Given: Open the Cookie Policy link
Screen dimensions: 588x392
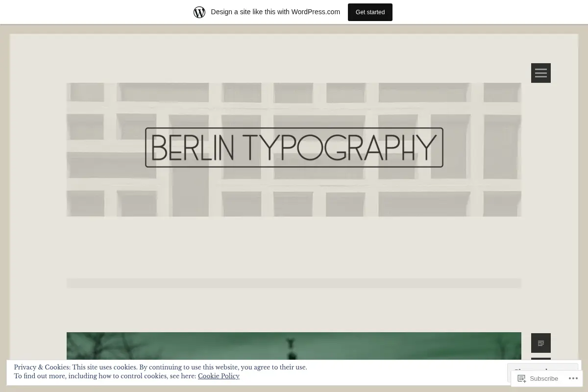Looking at the screenshot, I should coord(219,376).
